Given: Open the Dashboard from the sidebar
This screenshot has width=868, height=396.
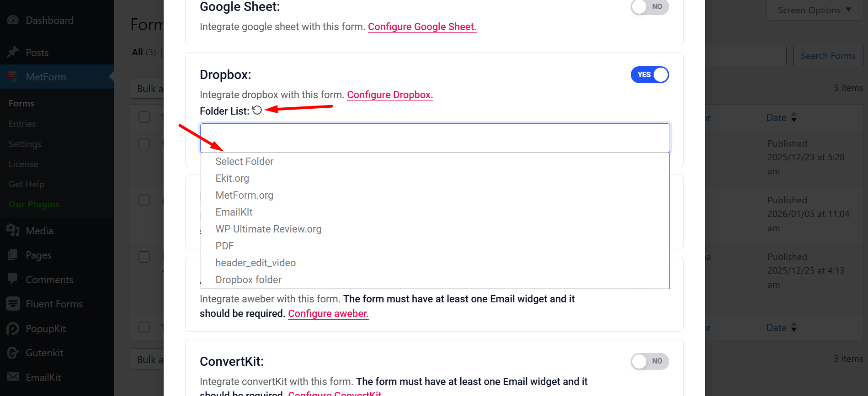Looking at the screenshot, I should pos(49,20).
